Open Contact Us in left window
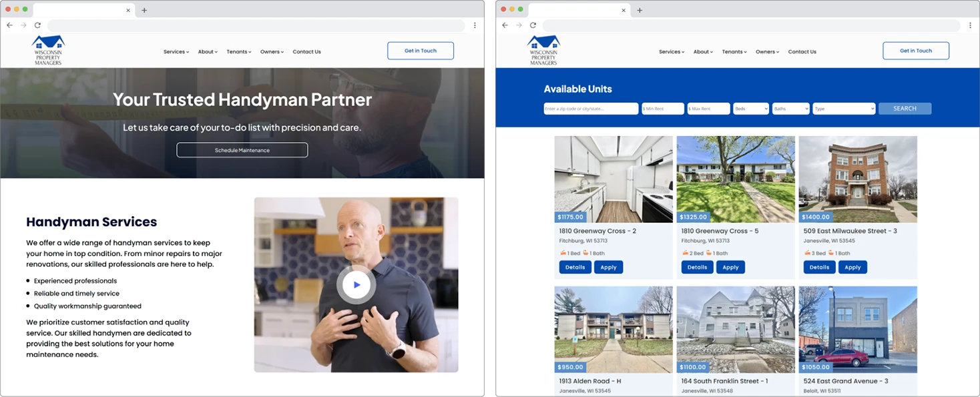This screenshot has width=980, height=397. click(306, 51)
